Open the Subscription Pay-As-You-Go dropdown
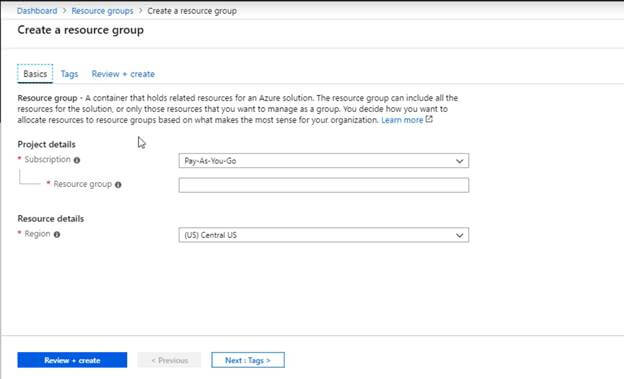The width and height of the screenshot is (624, 379). 324,161
